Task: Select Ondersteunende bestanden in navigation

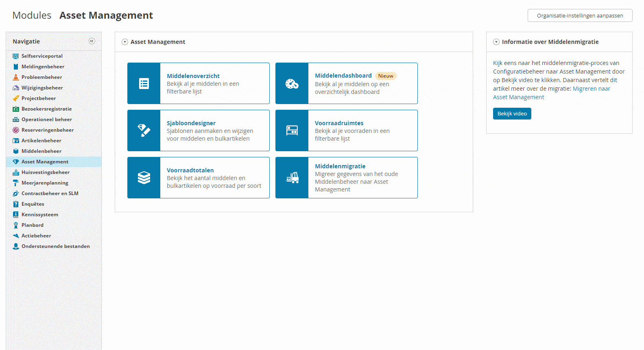Action: pos(56,246)
